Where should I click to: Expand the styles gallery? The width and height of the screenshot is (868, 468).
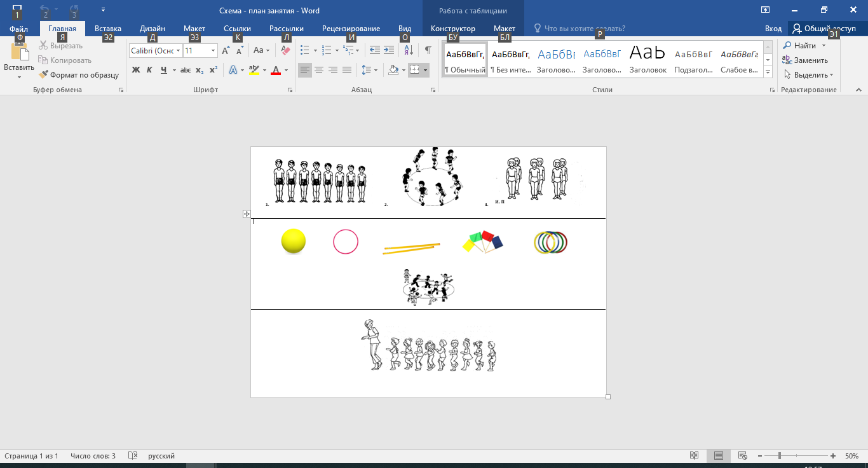(768, 72)
